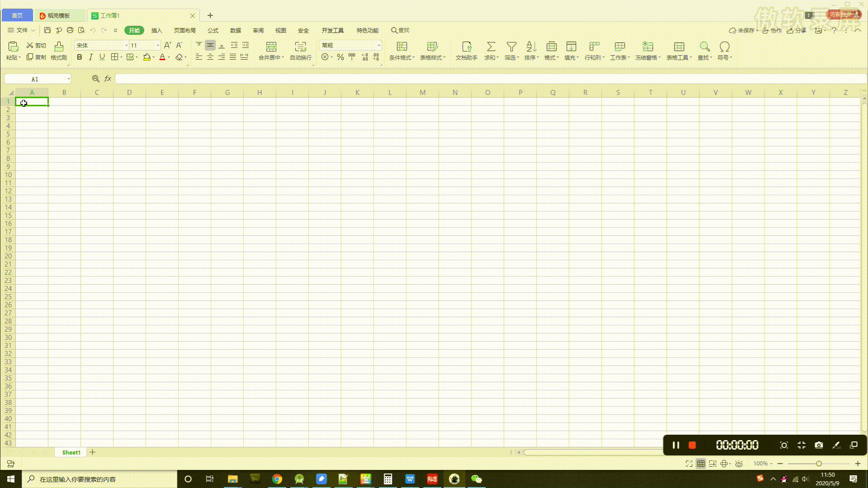Click the percent style icon

340,57
